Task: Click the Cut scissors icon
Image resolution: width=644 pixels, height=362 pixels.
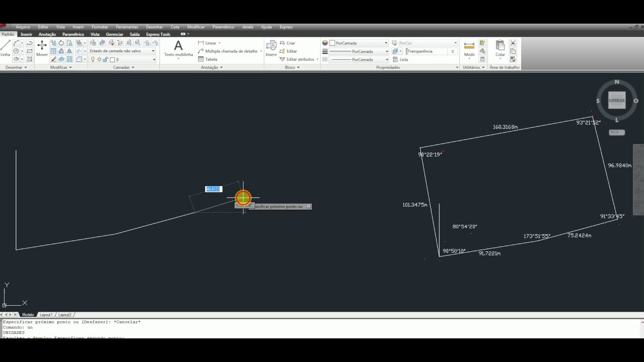Action: pyautogui.click(x=513, y=43)
